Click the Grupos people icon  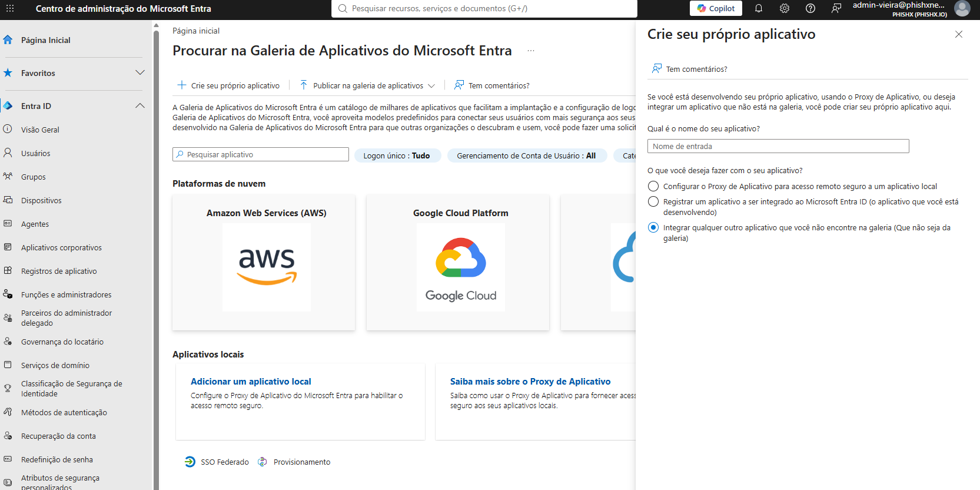8,176
